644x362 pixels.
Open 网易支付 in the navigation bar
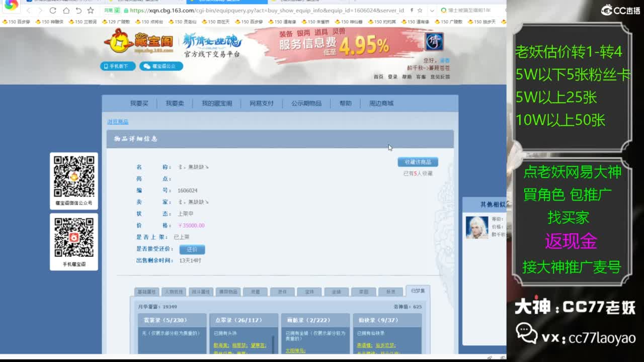point(262,103)
